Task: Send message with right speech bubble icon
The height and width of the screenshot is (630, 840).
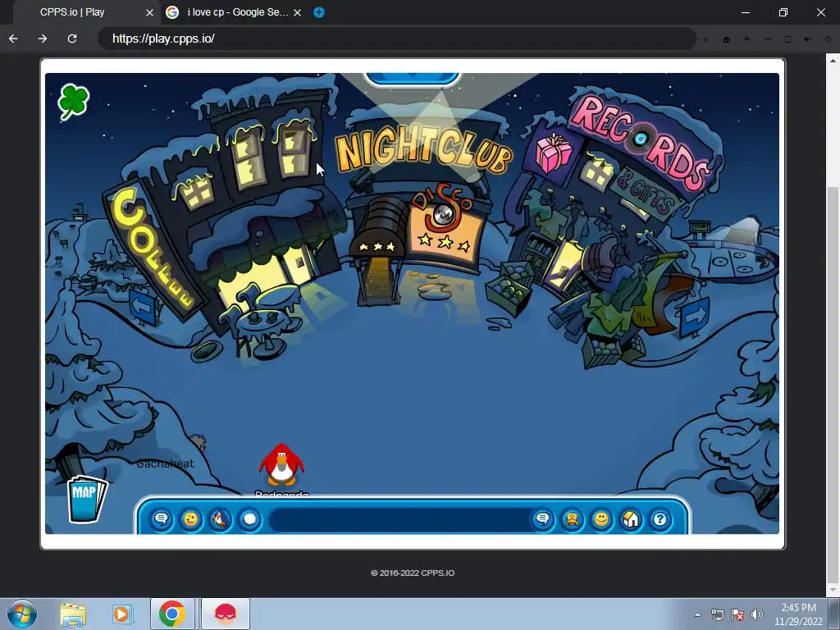Action: pos(543,519)
